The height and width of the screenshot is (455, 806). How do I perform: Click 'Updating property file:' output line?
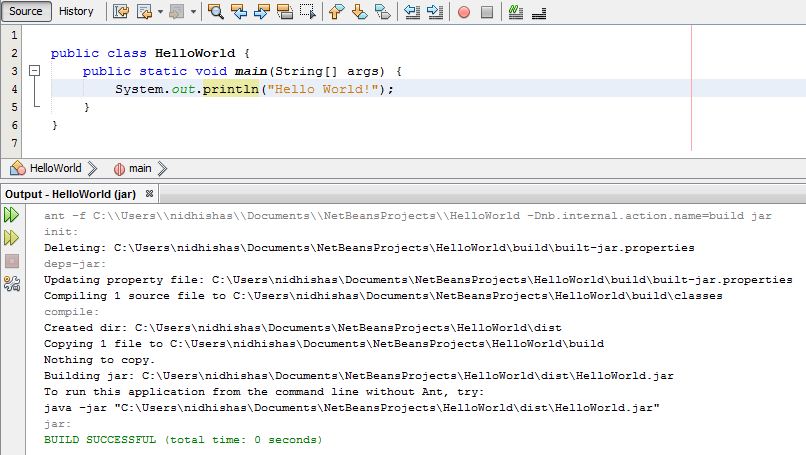coord(418,280)
